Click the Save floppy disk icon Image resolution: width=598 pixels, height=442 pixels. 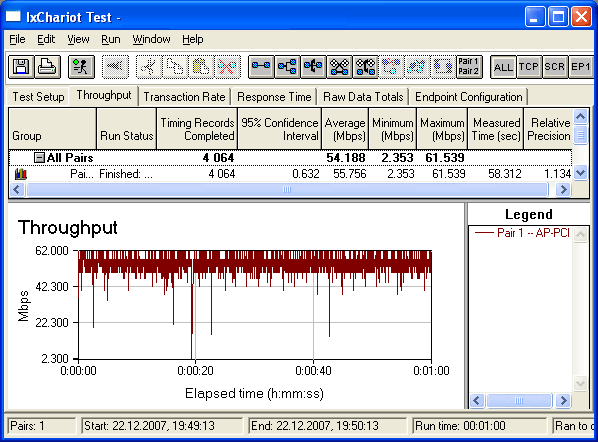click(x=21, y=67)
